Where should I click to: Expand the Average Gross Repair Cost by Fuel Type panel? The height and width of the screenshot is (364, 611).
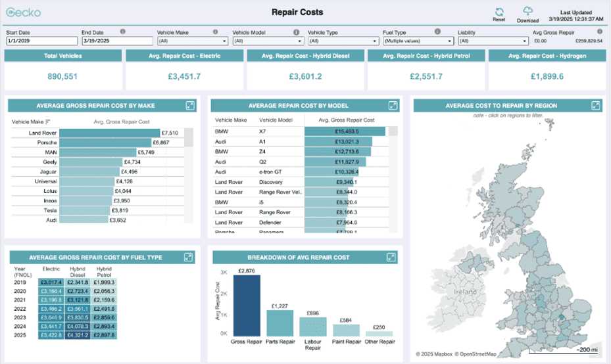click(x=188, y=257)
